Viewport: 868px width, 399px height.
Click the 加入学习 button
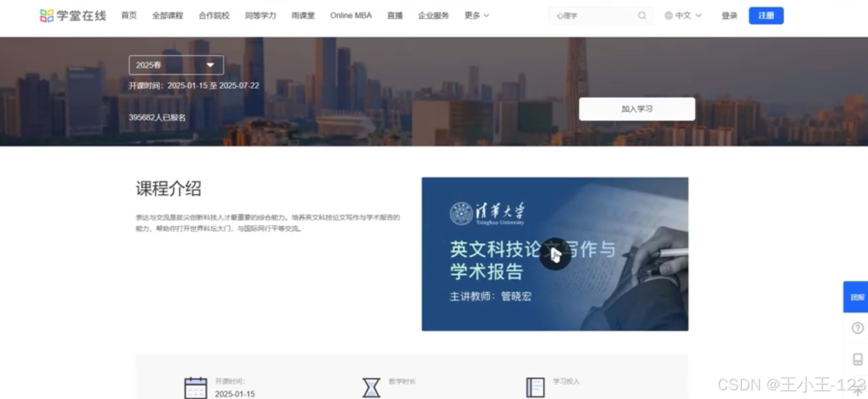point(637,109)
